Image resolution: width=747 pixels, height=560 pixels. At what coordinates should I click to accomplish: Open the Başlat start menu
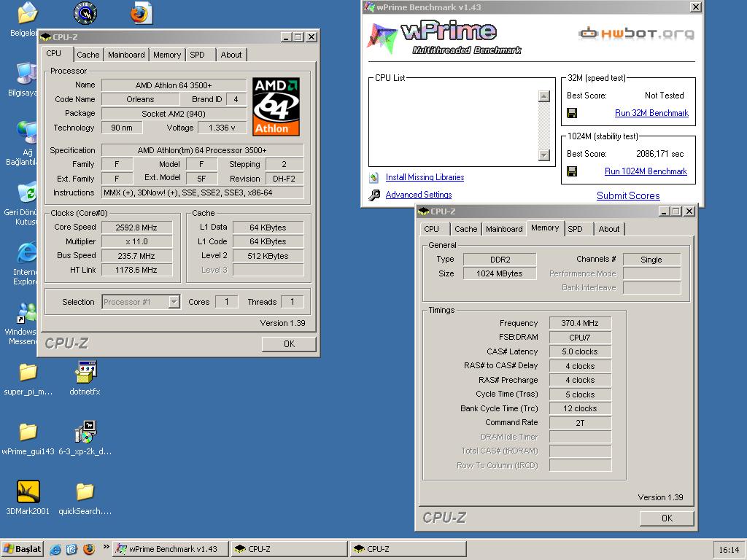coord(23,549)
